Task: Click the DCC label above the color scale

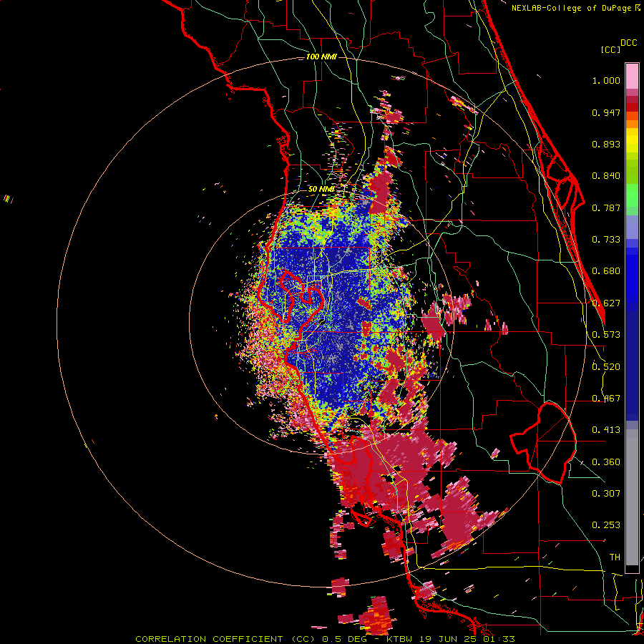Action: [628, 43]
